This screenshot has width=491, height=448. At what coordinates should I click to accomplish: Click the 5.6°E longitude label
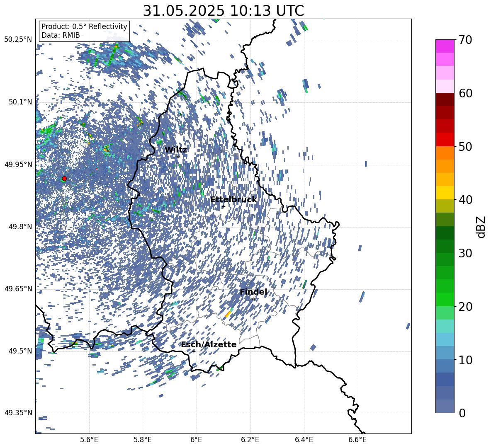point(89,440)
